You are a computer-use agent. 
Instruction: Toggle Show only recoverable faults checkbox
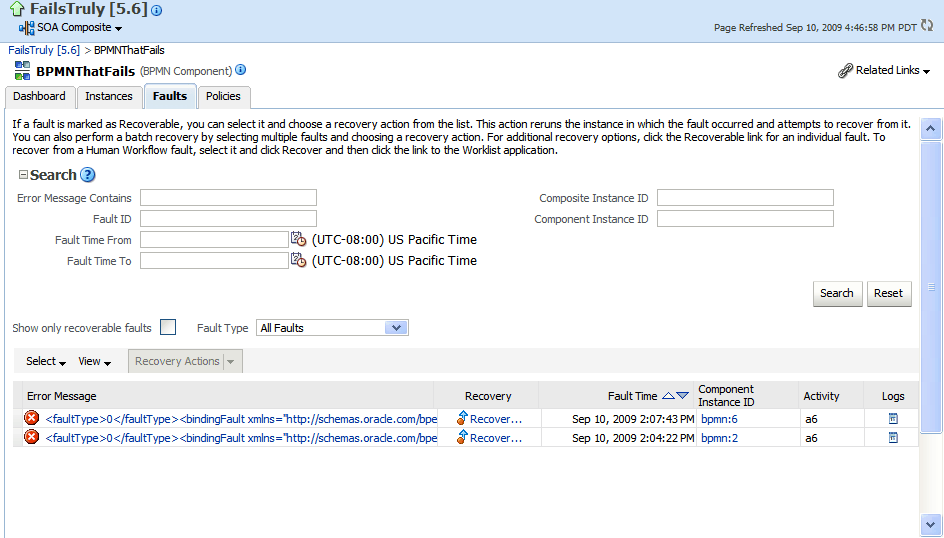168,327
